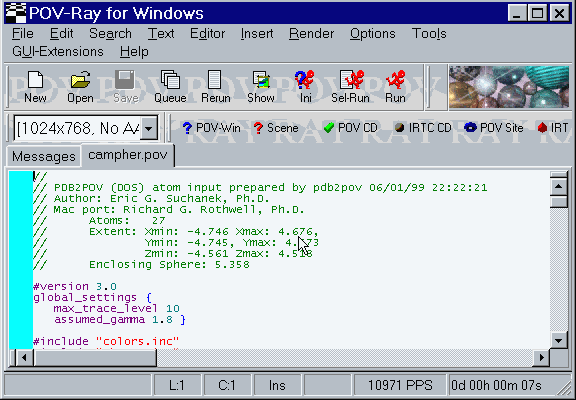This screenshot has height=400, width=576.
Task: Click the L:1 line indicator
Action: click(177, 386)
